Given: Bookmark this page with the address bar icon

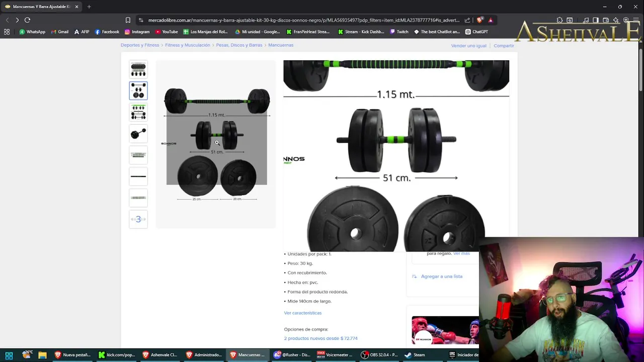Looking at the screenshot, I should click(x=128, y=20).
